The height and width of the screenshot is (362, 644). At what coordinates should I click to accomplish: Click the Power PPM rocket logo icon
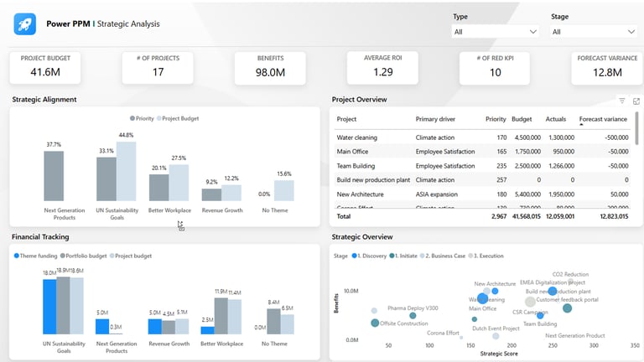(24, 23)
